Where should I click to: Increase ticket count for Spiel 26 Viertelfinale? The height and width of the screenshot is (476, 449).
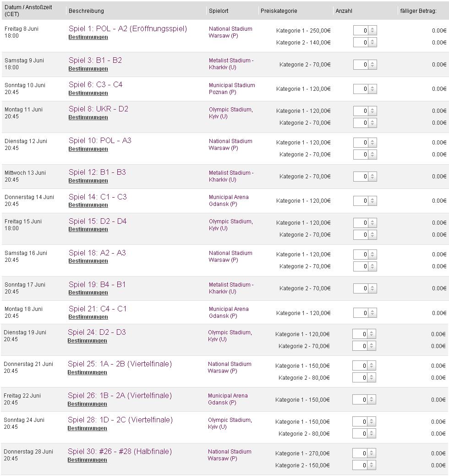(x=372, y=398)
